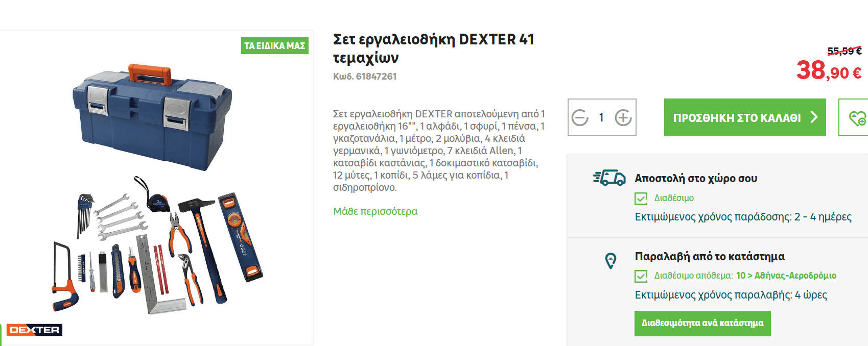
Task: Click the store pickup location pin icon
Action: 611,260
